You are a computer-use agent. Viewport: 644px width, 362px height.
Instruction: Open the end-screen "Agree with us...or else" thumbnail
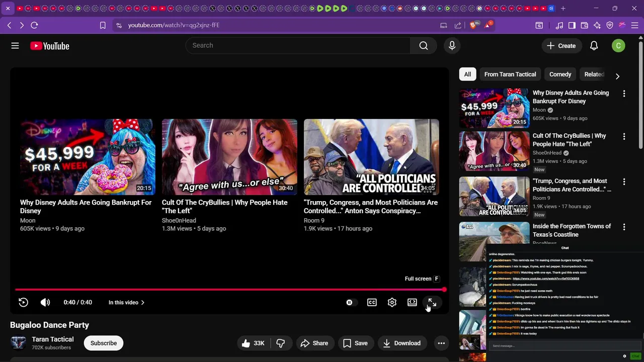229,157
